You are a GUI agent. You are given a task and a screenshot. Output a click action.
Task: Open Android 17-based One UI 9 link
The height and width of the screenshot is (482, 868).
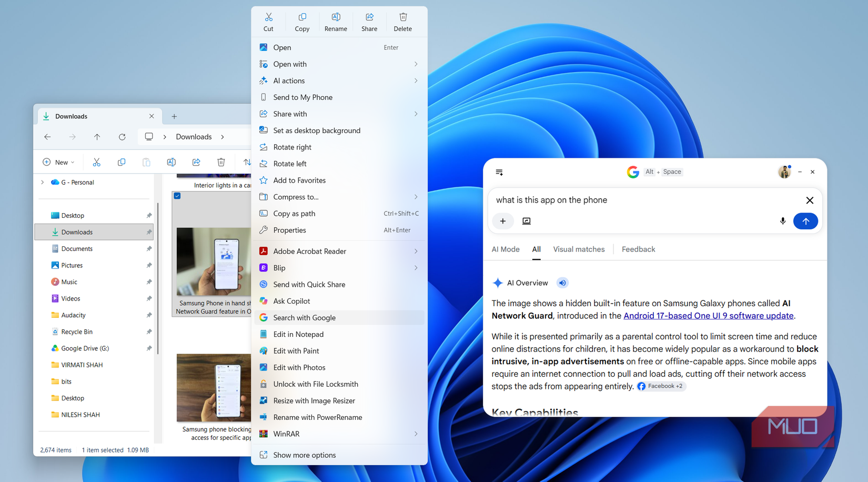pos(708,316)
